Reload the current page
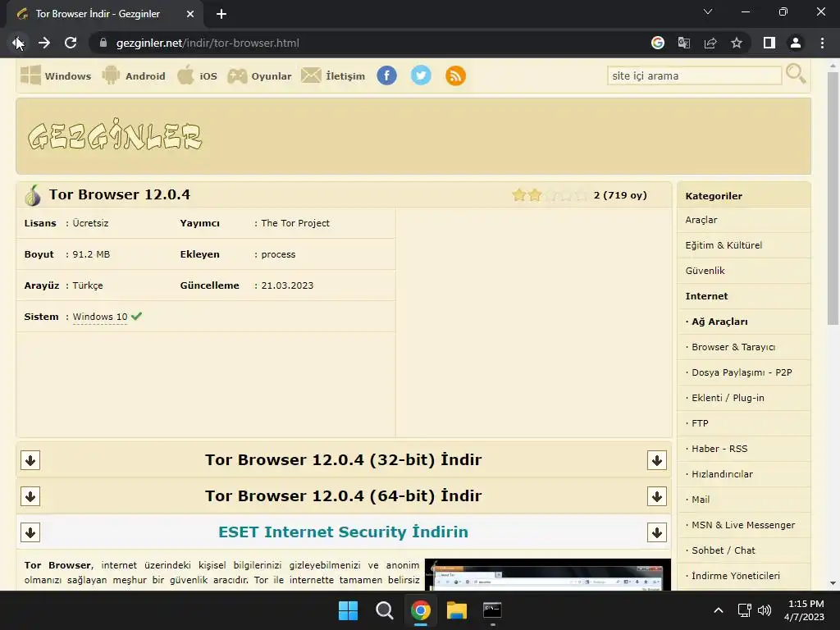Image resolution: width=840 pixels, height=630 pixels. coord(71,43)
